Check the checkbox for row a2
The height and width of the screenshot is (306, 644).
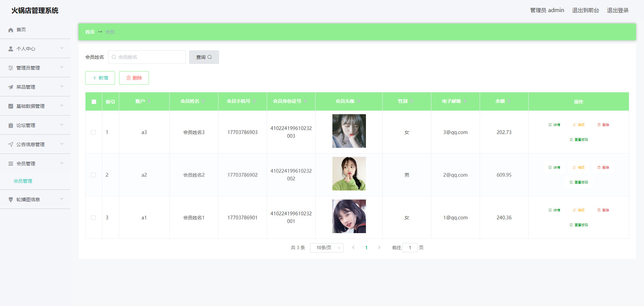click(x=93, y=175)
